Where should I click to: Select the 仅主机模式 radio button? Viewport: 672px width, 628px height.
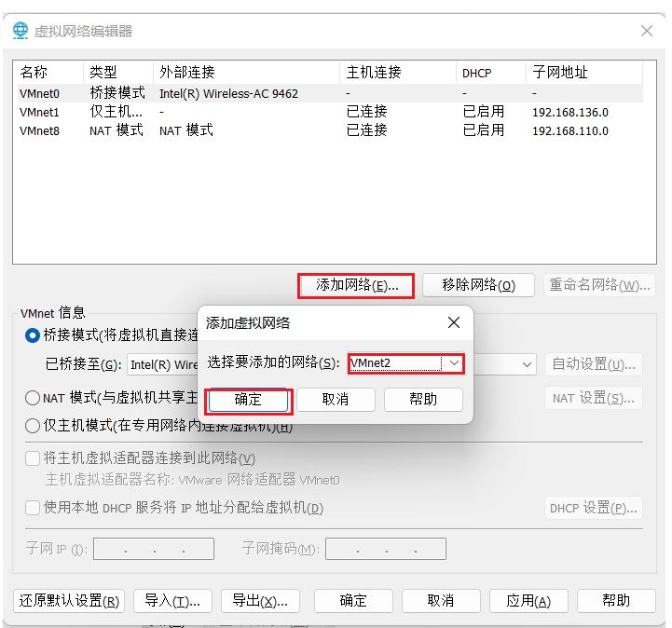[x=33, y=426]
